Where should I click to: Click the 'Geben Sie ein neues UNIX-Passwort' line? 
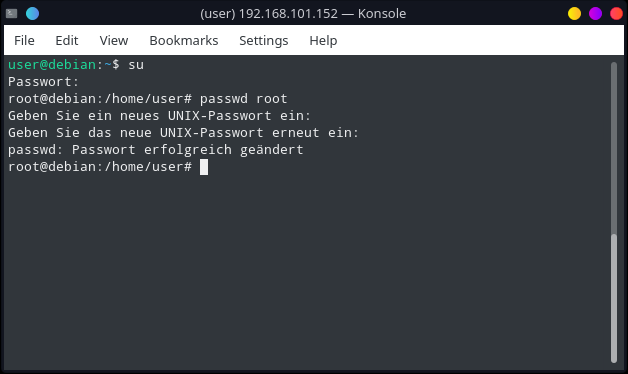coord(159,116)
